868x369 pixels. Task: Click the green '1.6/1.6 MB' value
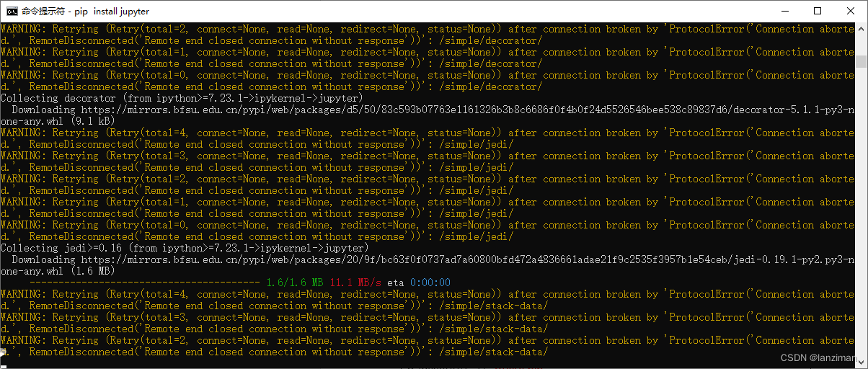pyautogui.click(x=294, y=283)
